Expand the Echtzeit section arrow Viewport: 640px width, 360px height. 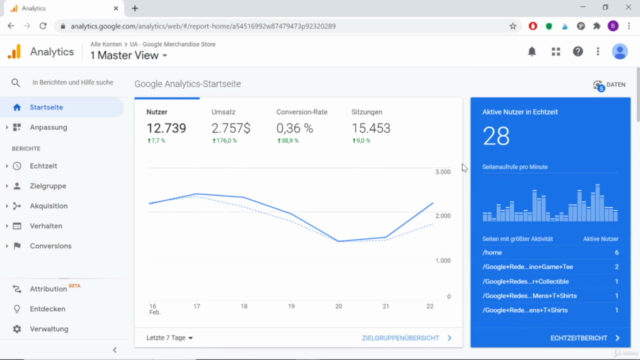pos(7,166)
